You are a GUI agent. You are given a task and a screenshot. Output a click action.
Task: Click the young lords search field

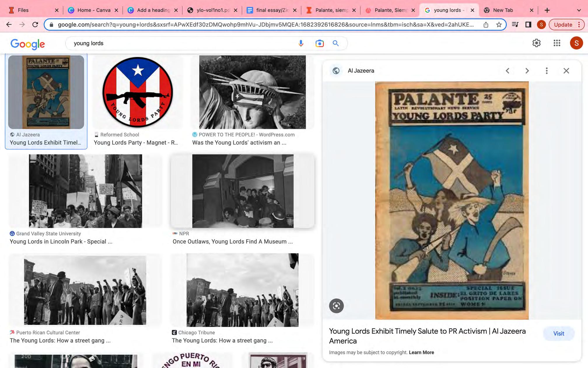[181, 43]
